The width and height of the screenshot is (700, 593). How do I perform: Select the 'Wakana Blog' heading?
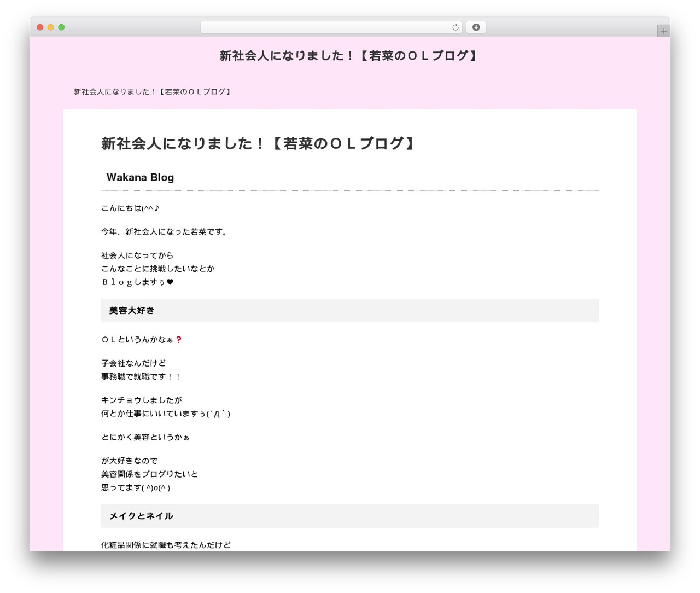[140, 177]
